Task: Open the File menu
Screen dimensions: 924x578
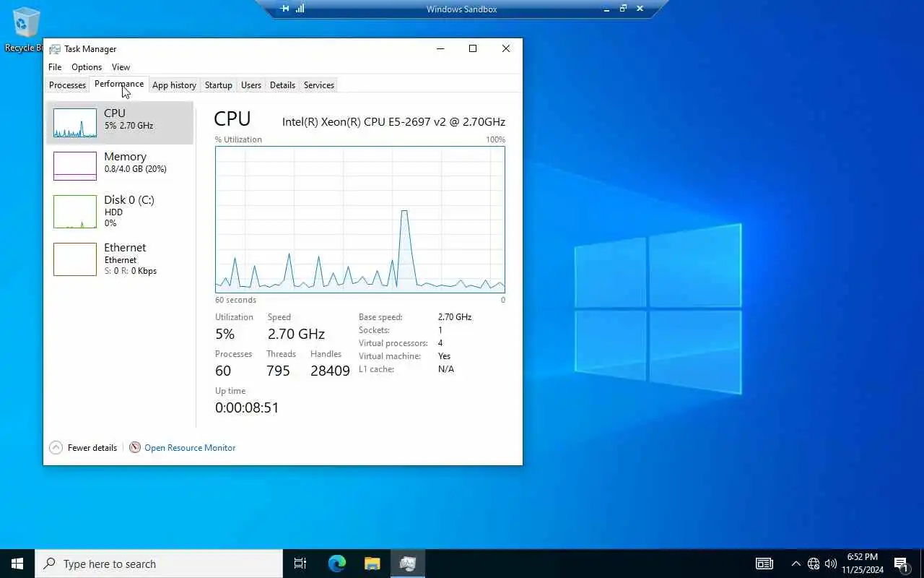Action: pos(55,67)
